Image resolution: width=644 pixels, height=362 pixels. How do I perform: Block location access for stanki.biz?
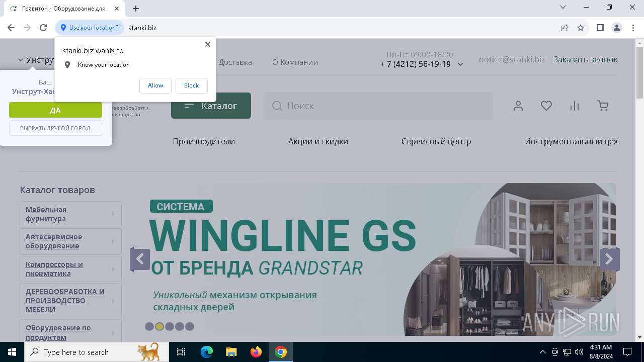(x=191, y=85)
